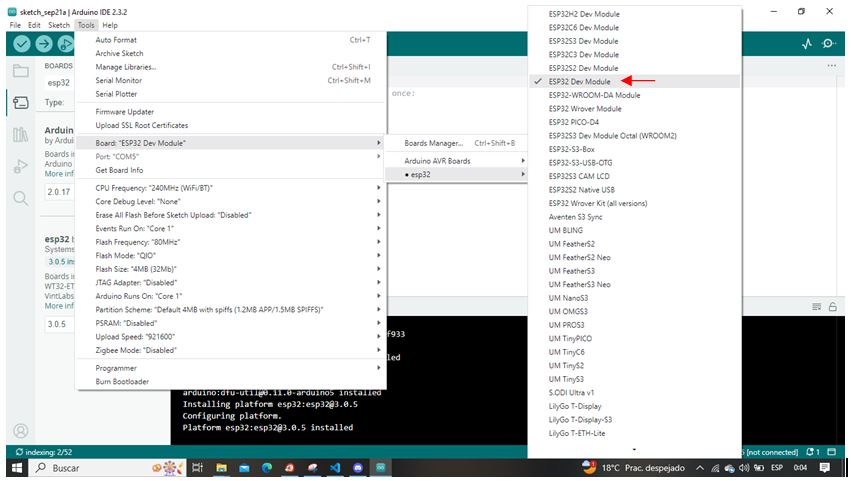Select LilyGo T-Display-S3 board
The image size is (851, 481).
click(634, 420)
